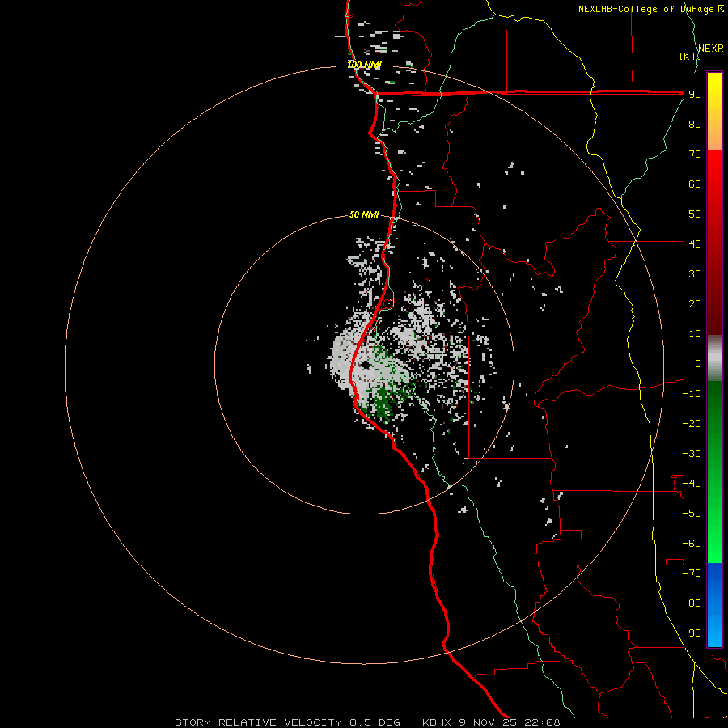Select the -30 knot scale label
This screenshot has height=728, width=728.
[x=692, y=454]
